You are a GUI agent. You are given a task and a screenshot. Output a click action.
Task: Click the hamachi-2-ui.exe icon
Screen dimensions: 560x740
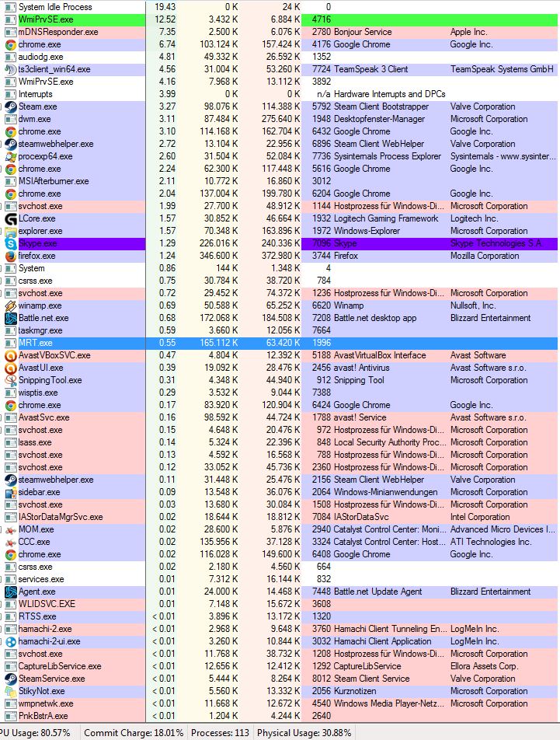tap(10, 641)
